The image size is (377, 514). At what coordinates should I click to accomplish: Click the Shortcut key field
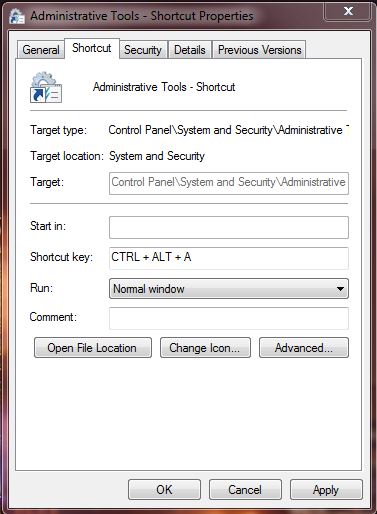(229, 258)
